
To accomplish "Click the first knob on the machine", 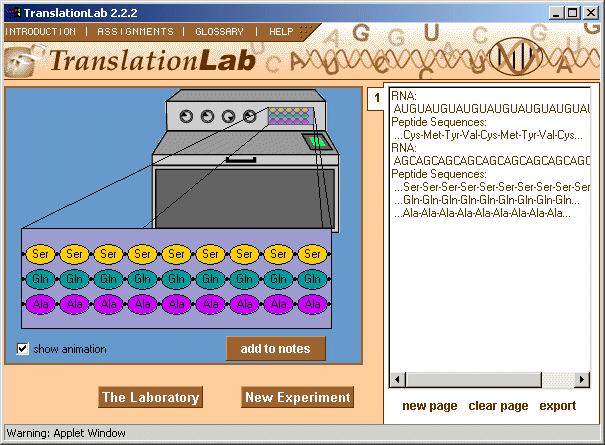I will [186, 116].
